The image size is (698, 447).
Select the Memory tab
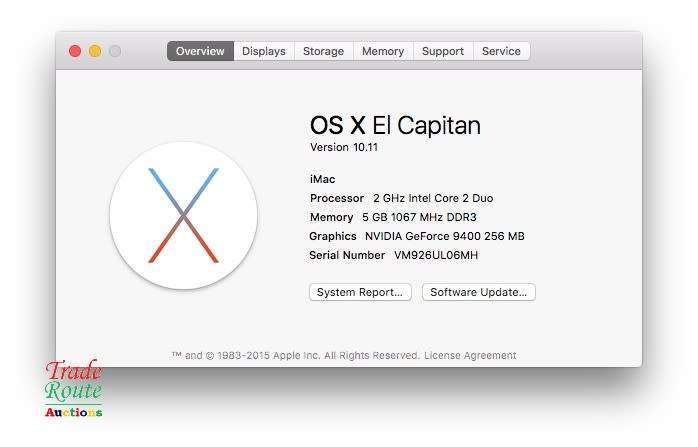coord(383,51)
